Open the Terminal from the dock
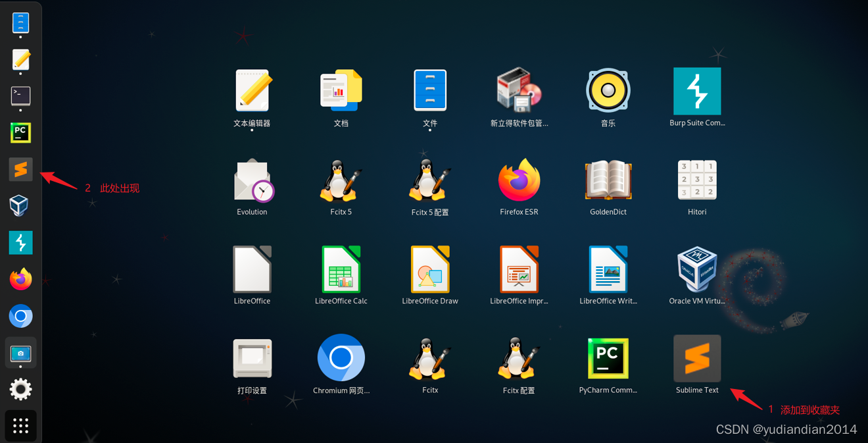 (20, 96)
